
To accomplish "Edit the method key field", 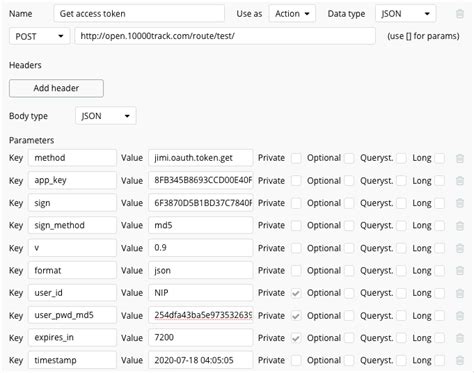I will [72, 158].
